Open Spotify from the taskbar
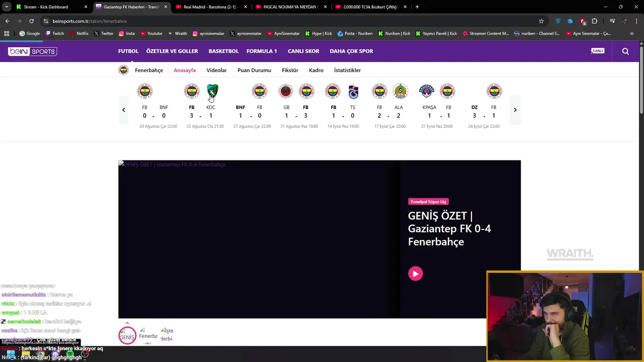Viewport: 644px width, 362px height. point(70,354)
